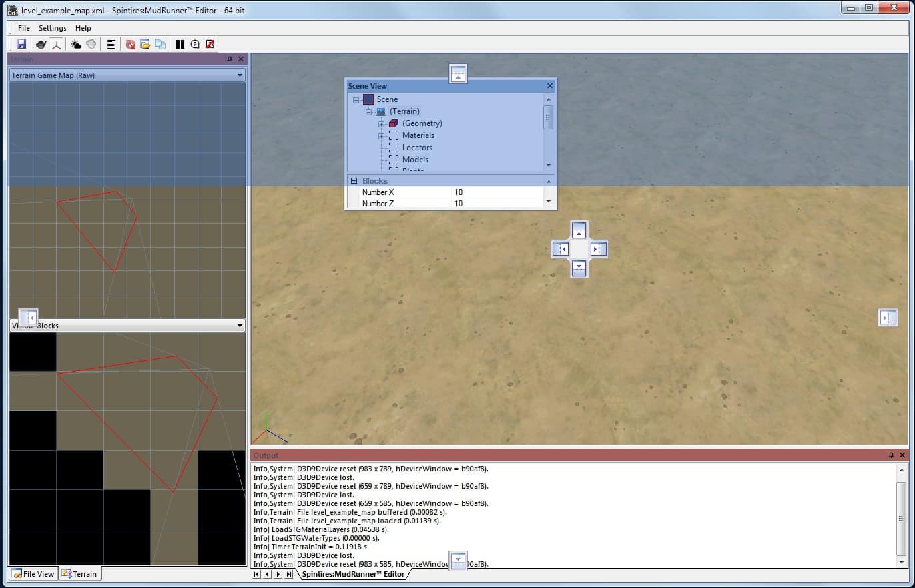Close the Scene View floating panel
This screenshot has height=588, width=915.
click(x=550, y=86)
